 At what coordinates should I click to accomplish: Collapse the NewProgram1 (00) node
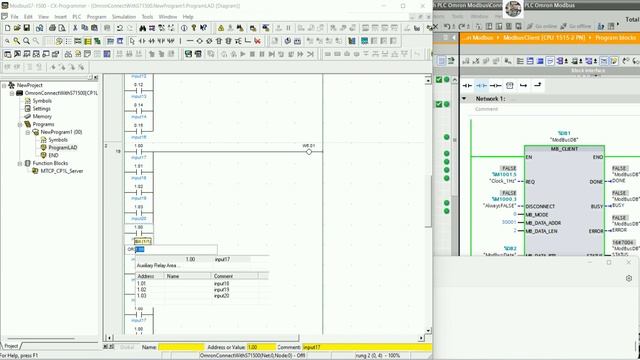pyautogui.click(x=27, y=132)
